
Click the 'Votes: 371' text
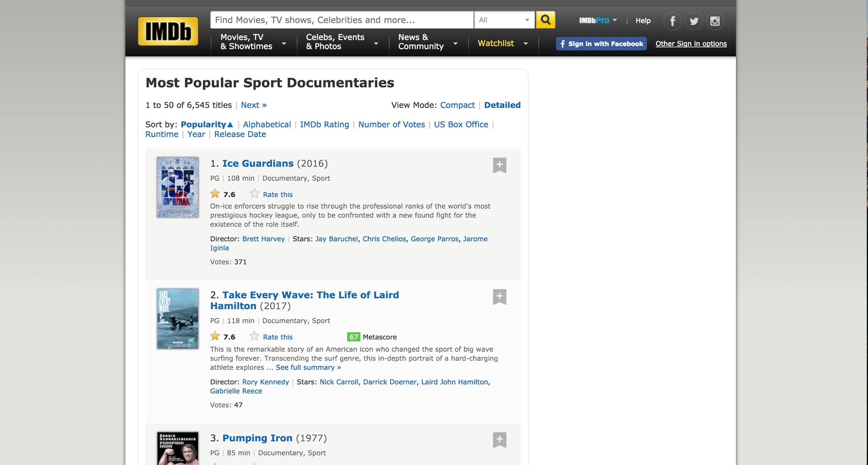228,262
